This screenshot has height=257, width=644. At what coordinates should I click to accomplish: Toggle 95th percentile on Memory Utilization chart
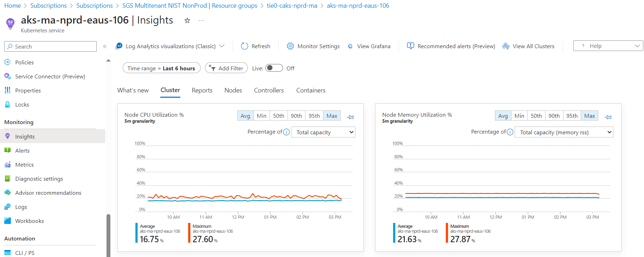coord(572,116)
